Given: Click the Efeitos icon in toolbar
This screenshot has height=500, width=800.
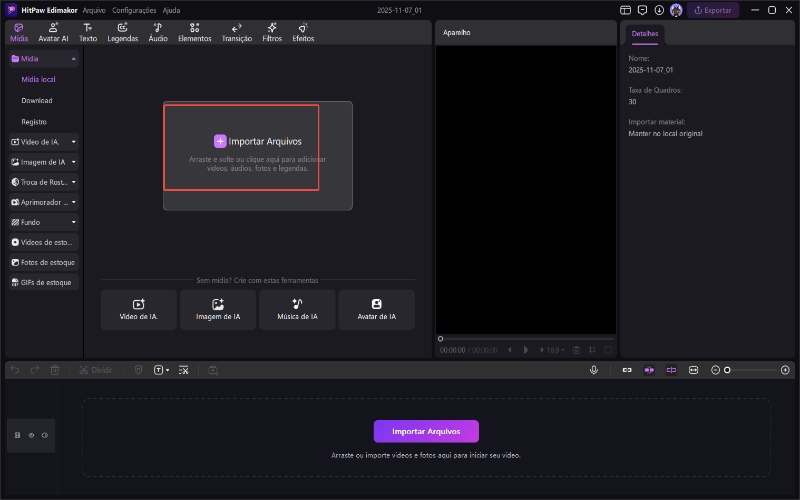Looking at the screenshot, I should (x=303, y=32).
